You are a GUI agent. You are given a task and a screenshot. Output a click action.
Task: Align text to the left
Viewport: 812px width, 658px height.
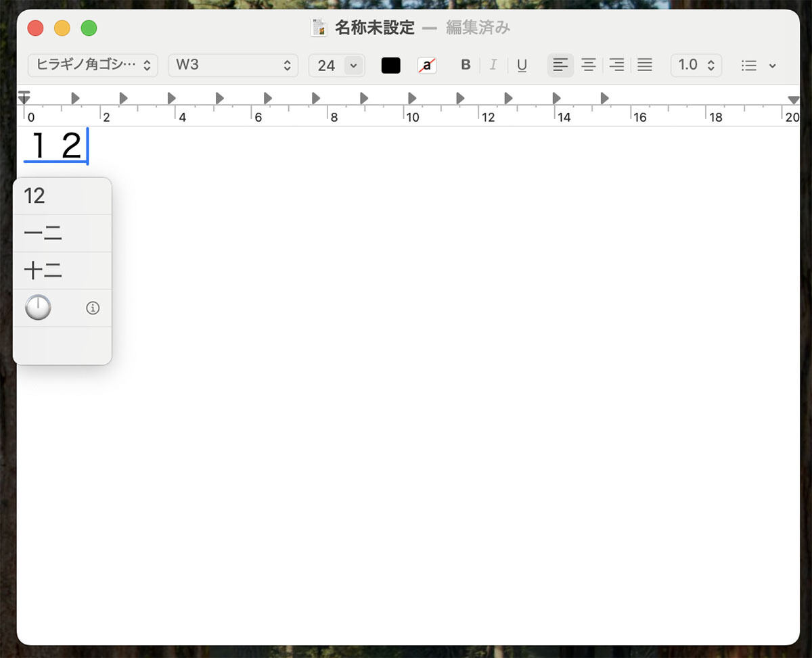[560, 65]
